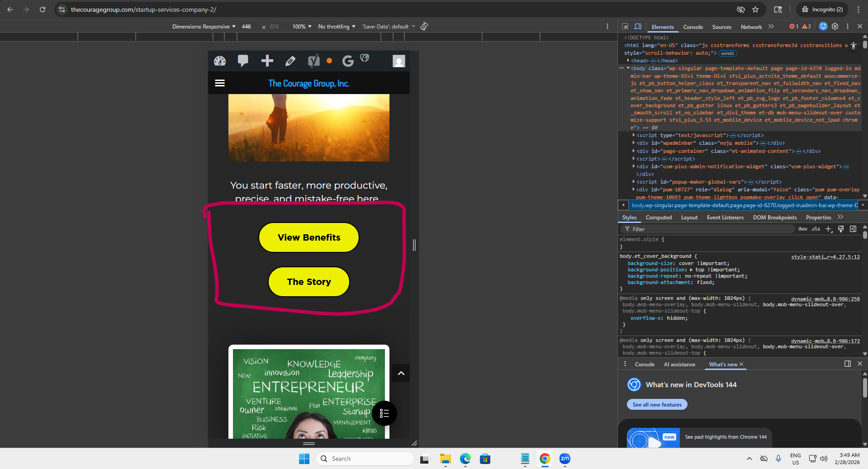
Task: Switch to the Network tab
Action: click(x=751, y=27)
